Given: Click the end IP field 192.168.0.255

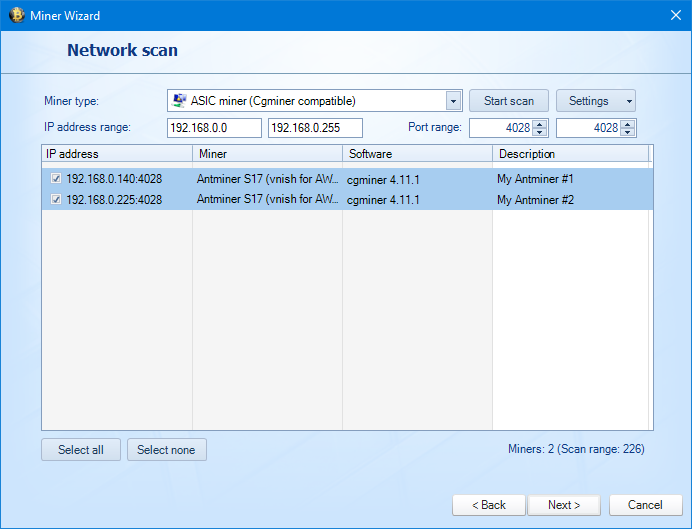Looking at the screenshot, I should (315, 128).
